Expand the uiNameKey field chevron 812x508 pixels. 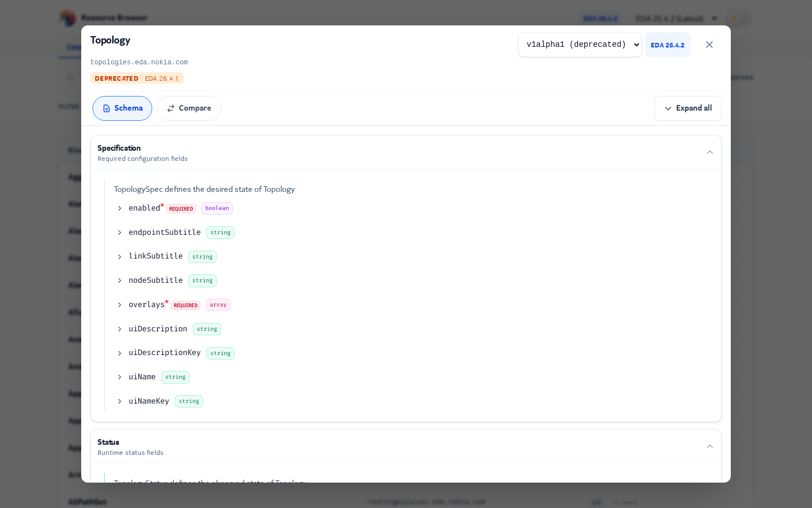click(x=120, y=401)
